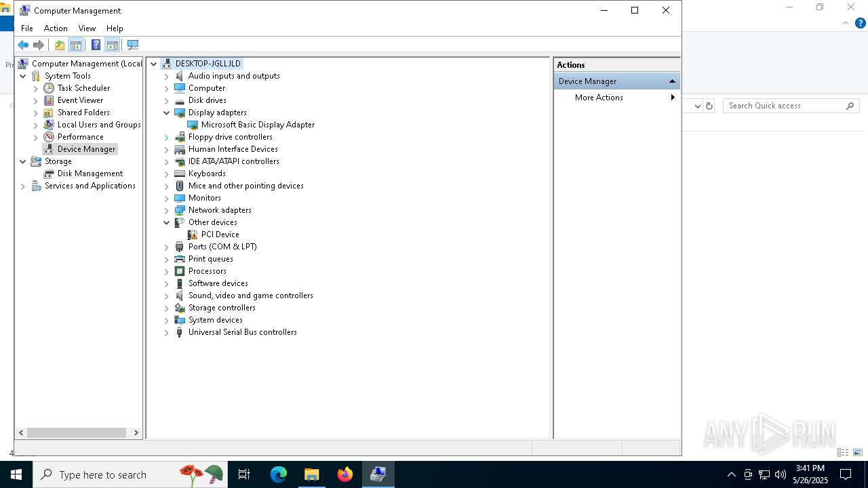Open the File menu

pyautogui.click(x=27, y=28)
